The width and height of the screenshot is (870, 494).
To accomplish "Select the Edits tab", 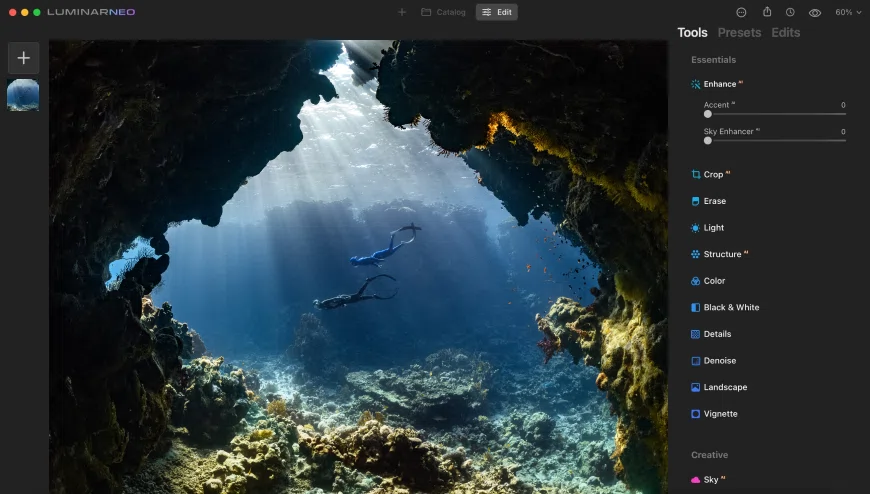I will tap(786, 33).
